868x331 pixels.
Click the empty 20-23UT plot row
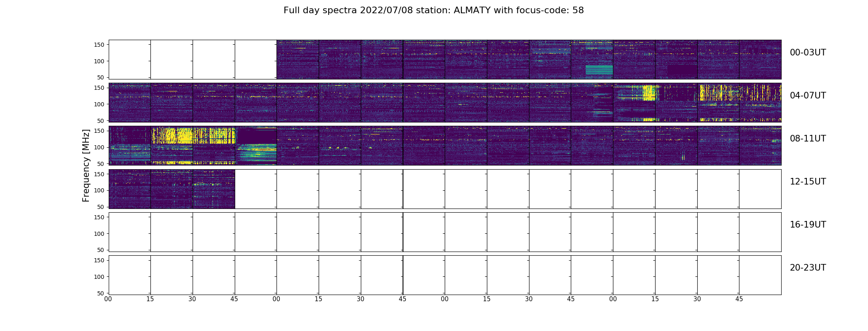coord(445,275)
